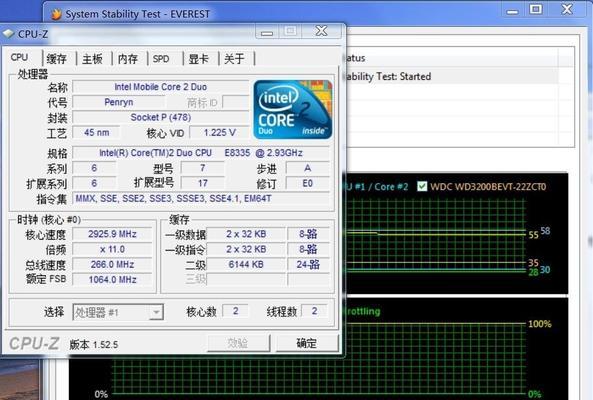Screen dimensions: 593x400
Task: Click the Socket P (478) package field
Action: pyautogui.click(x=161, y=117)
